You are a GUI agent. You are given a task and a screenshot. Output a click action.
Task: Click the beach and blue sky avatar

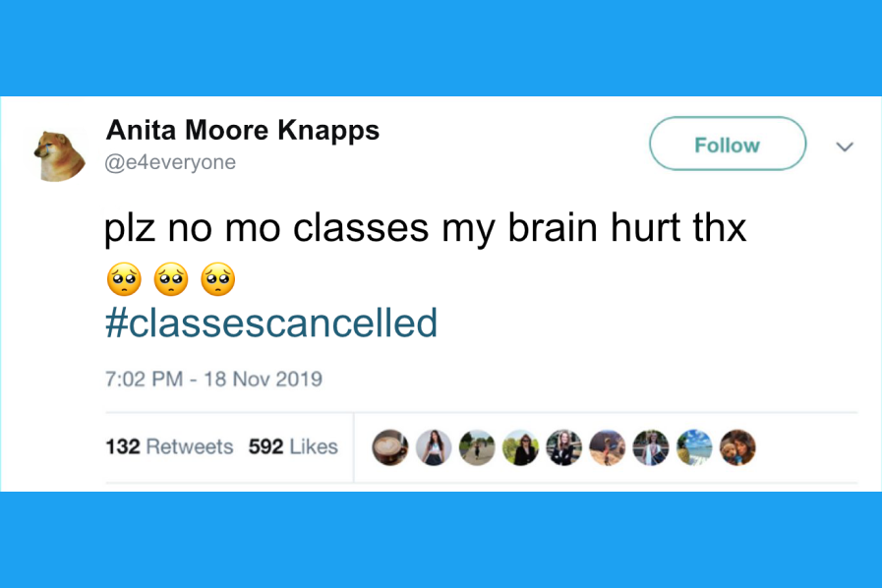(694, 447)
